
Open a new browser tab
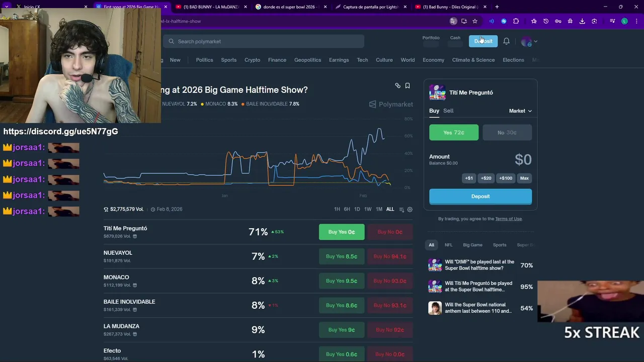click(x=497, y=7)
